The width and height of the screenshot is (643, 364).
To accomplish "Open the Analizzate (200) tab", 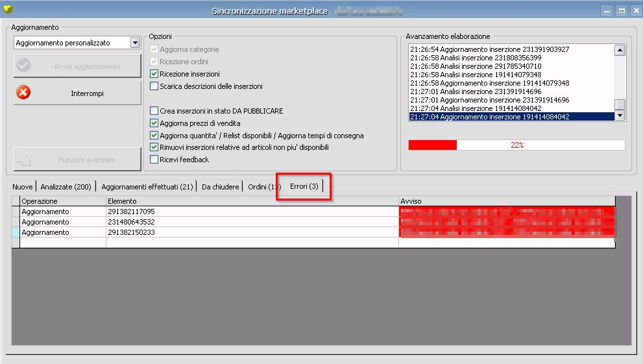I will click(x=66, y=187).
